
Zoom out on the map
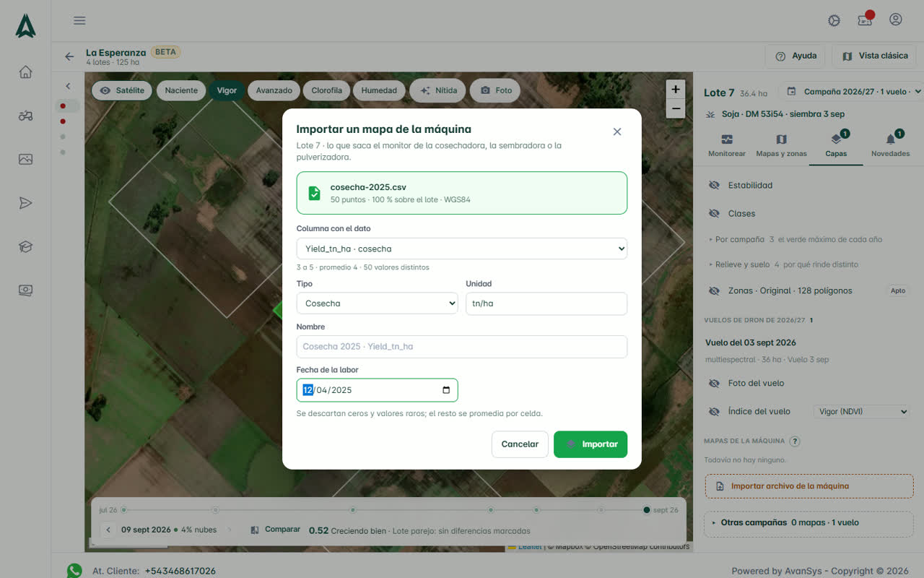click(676, 109)
